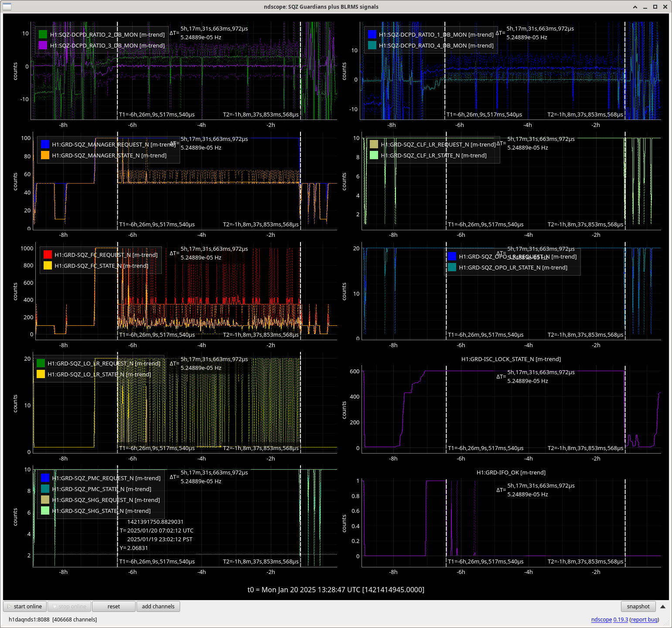Click the stop online button
672x628 pixels.
pos(69,606)
